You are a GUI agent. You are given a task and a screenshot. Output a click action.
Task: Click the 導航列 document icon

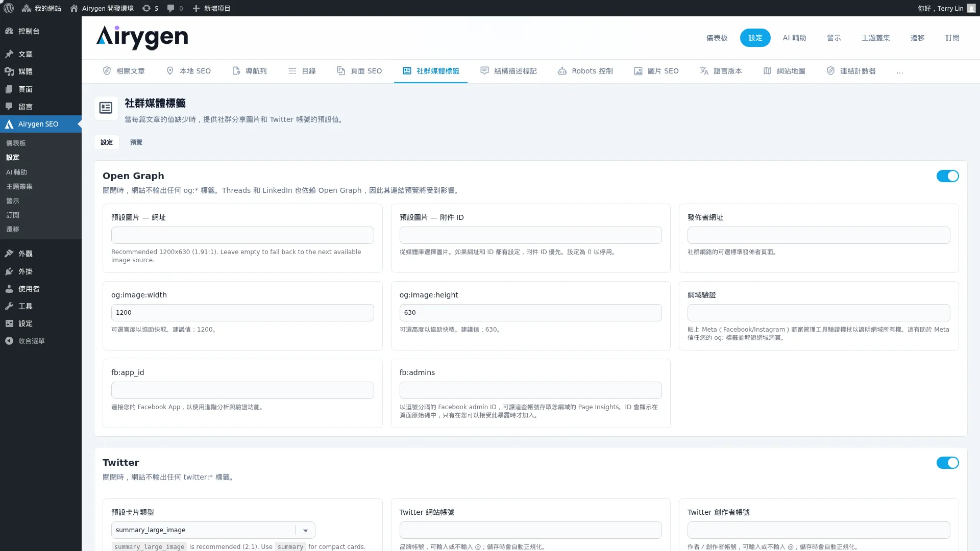[236, 71]
